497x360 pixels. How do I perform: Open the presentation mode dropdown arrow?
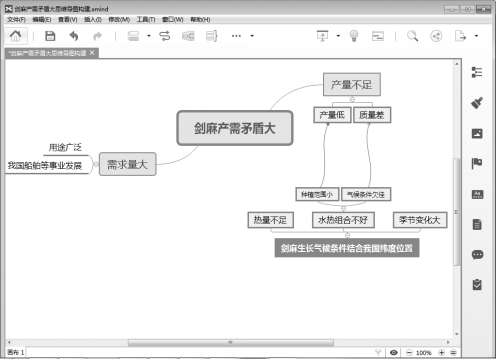(338, 36)
